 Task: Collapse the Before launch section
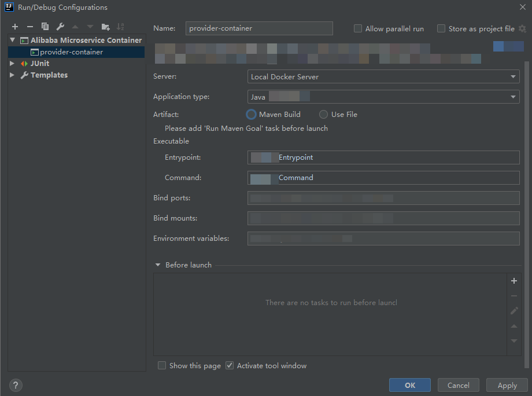coord(158,265)
